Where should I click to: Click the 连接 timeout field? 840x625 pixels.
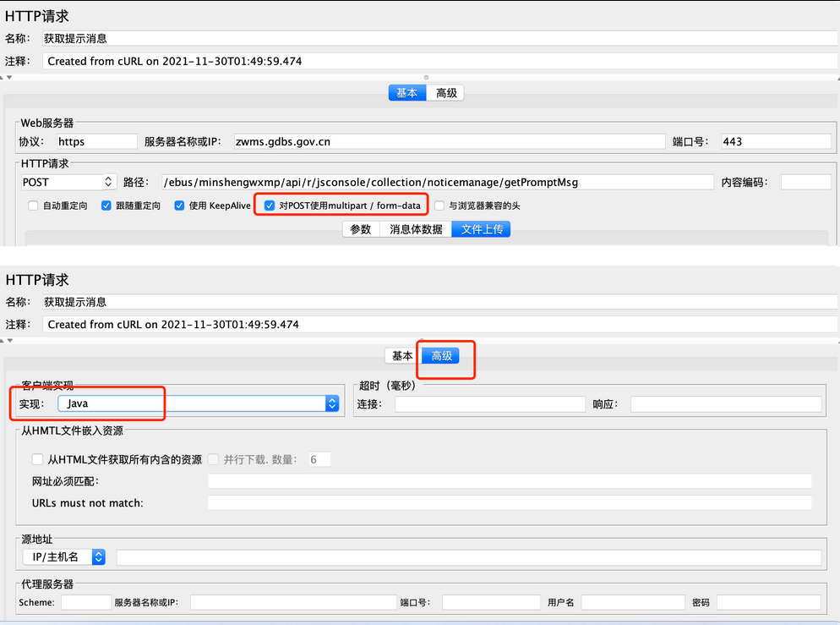click(489, 404)
